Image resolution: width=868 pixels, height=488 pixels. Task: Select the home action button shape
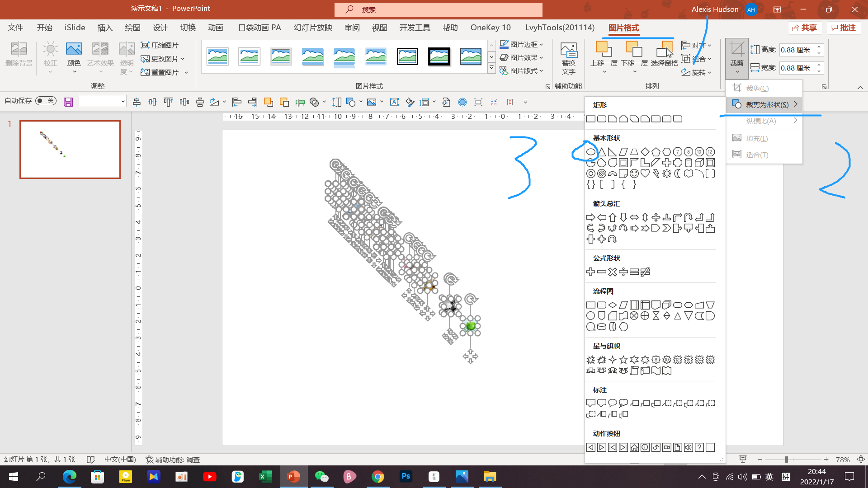point(634,447)
